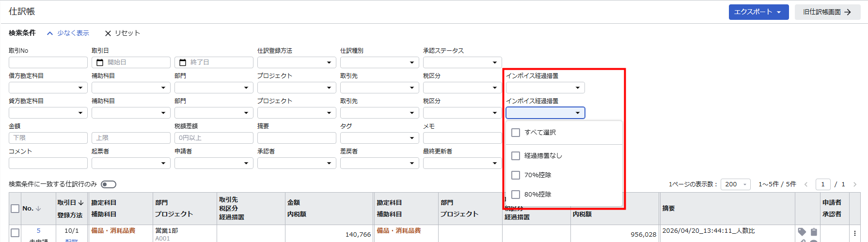The height and width of the screenshot is (242, 868).
Task: Click the 取引No input field
Action: pyautogui.click(x=48, y=62)
